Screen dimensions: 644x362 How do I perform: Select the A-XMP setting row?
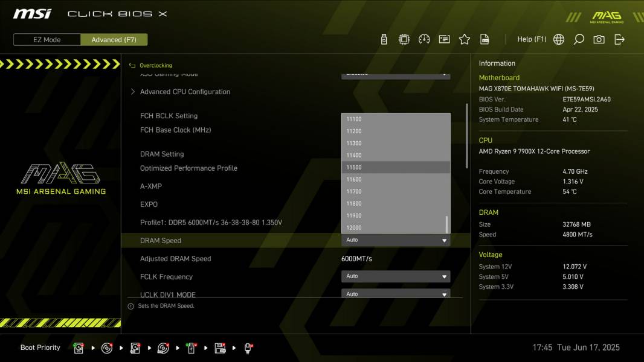[151, 186]
